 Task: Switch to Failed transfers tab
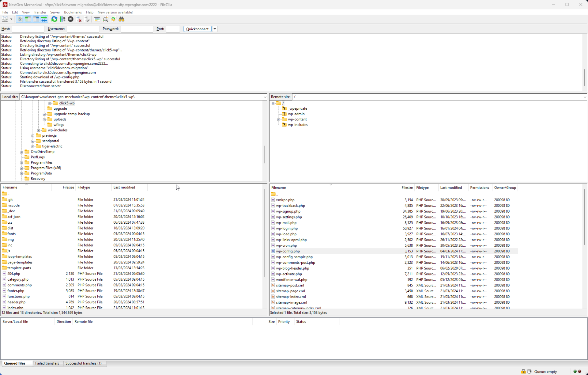pos(47,363)
